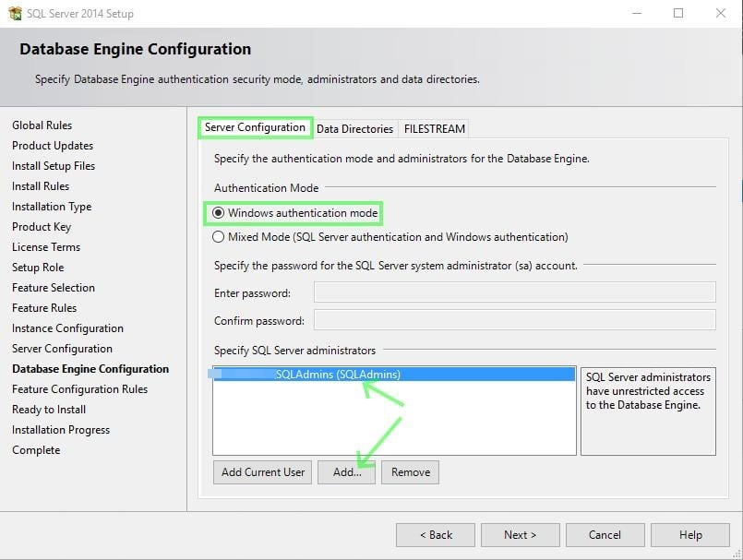The image size is (743, 560).
Task: Switch to the Server Configuration tab
Action: pyautogui.click(x=255, y=127)
